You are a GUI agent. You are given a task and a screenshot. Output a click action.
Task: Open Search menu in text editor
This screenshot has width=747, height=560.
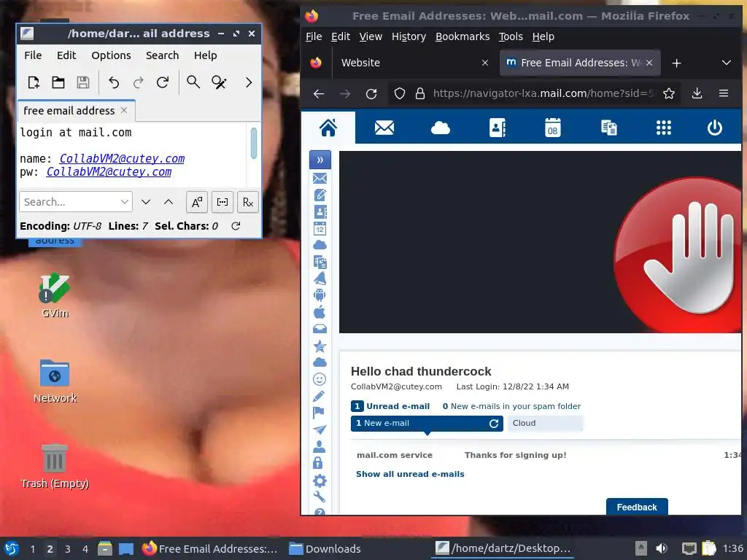pyautogui.click(x=162, y=55)
